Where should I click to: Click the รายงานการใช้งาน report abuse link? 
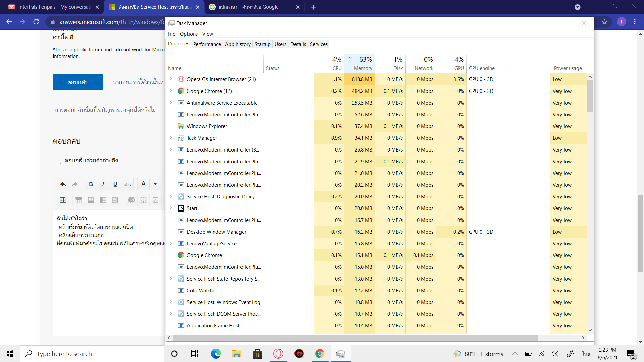pyautogui.click(x=139, y=82)
